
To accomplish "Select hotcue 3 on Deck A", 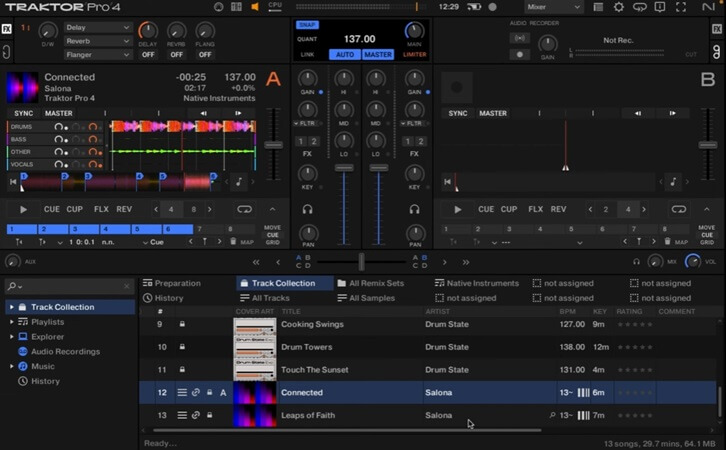I will [x=84, y=229].
